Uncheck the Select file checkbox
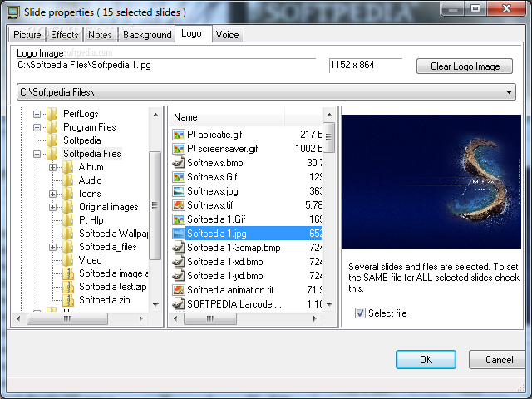The width and height of the screenshot is (532, 399). coord(360,313)
